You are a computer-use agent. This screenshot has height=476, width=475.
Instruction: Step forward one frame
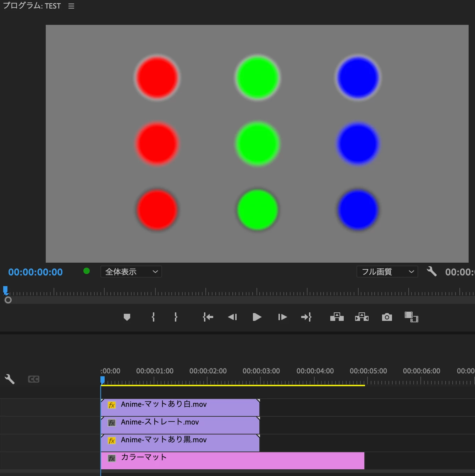pos(282,317)
